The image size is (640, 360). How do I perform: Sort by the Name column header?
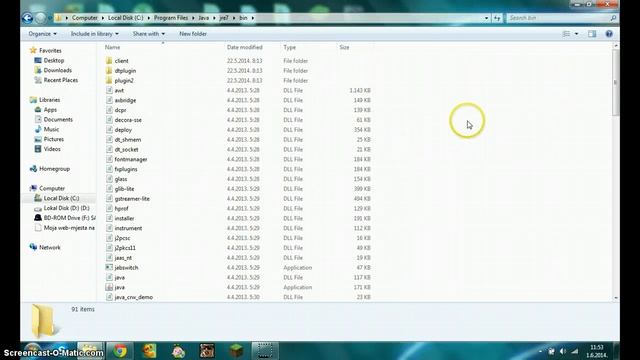112,47
